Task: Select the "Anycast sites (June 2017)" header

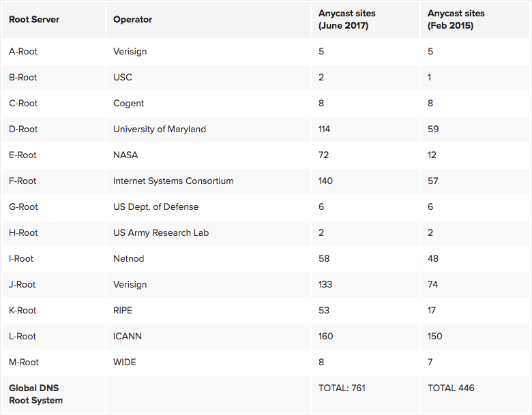Action: point(347,20)
